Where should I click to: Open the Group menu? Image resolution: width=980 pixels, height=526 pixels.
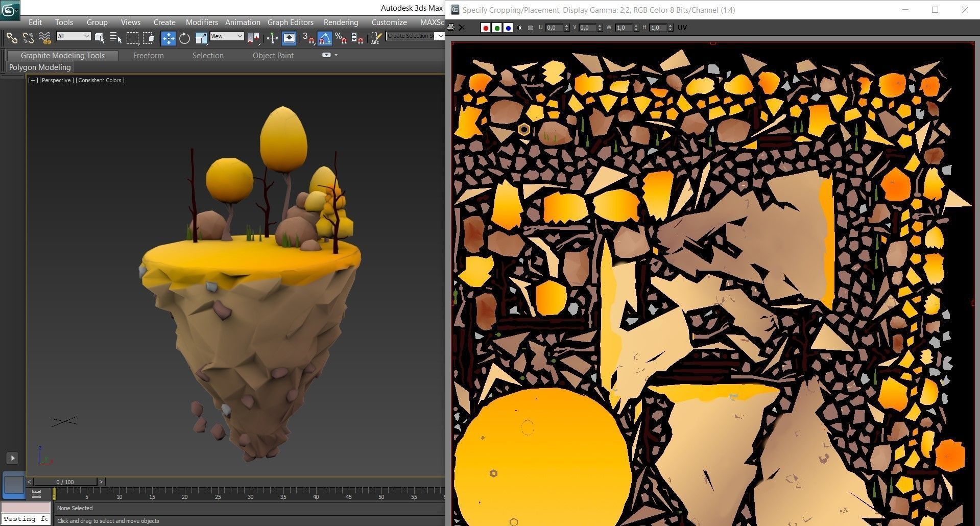[x=97, y=22]
